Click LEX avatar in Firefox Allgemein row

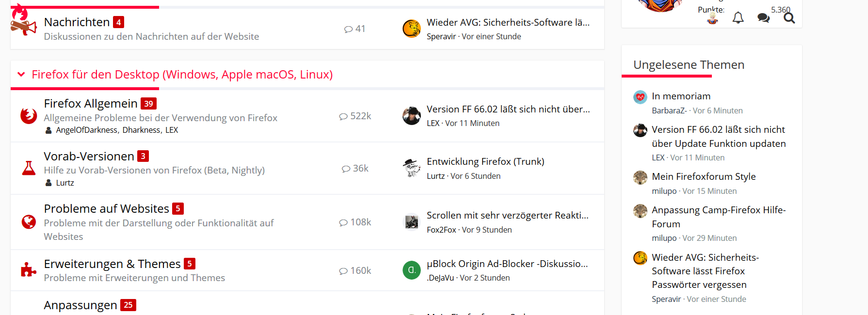coord(412,116)
